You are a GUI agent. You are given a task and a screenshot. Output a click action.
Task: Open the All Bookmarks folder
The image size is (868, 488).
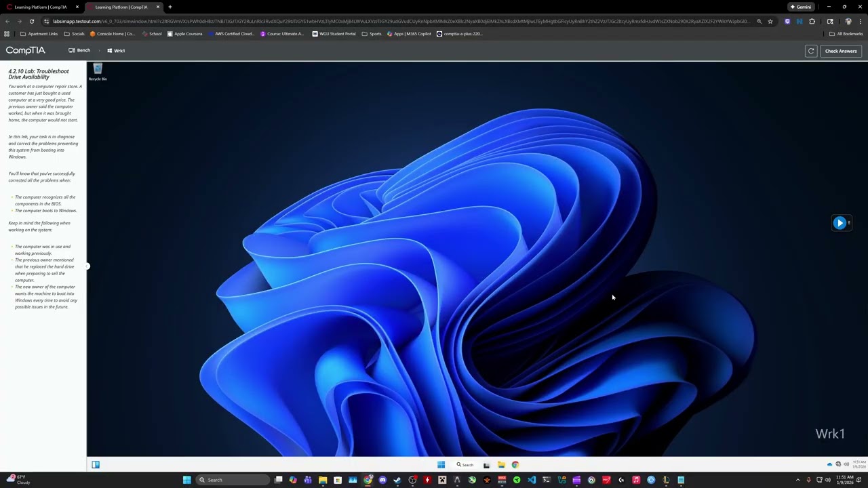click(x=846, y=34)
